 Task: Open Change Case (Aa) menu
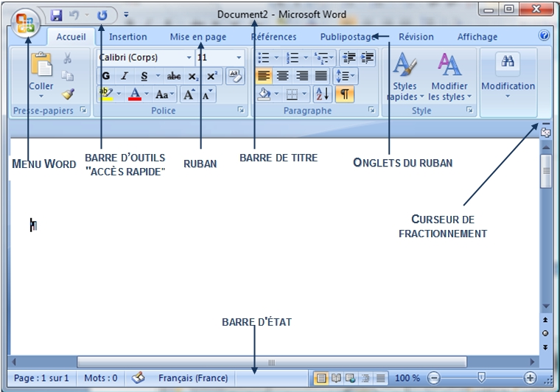(164, 94)
